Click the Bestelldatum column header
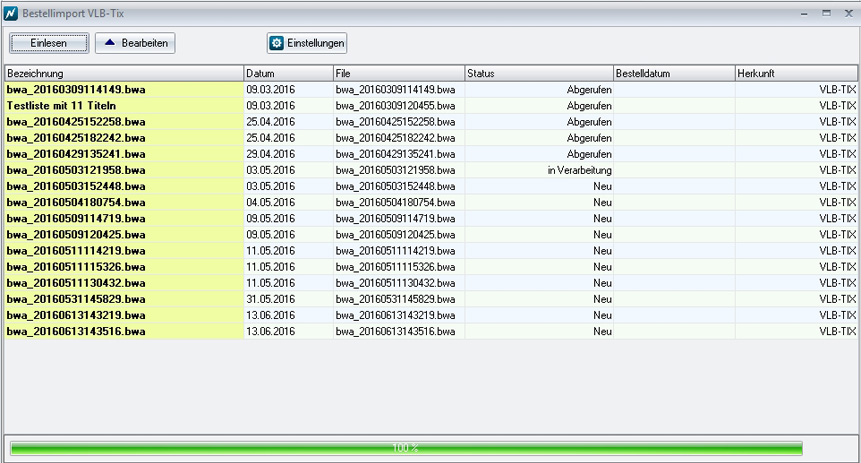Image resolution: width=861 pixels, height=463 pixels. tap(673, 74)
